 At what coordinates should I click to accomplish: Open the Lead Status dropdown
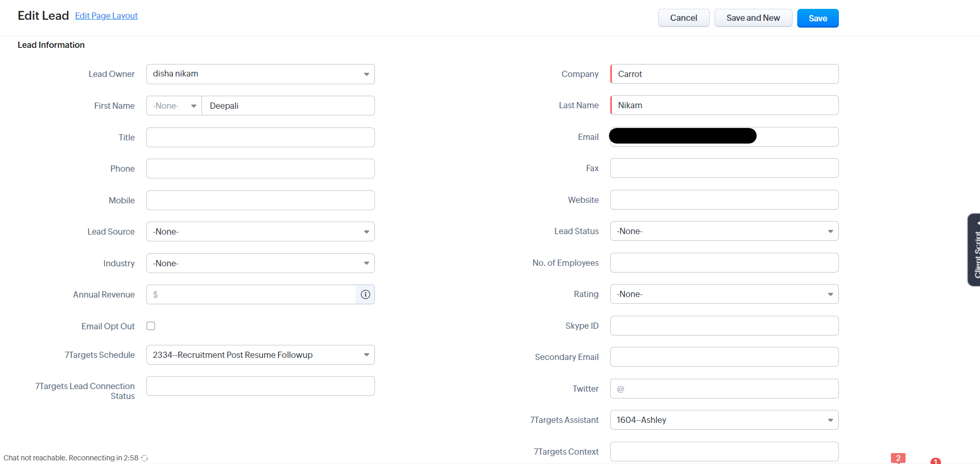(724, 231)
